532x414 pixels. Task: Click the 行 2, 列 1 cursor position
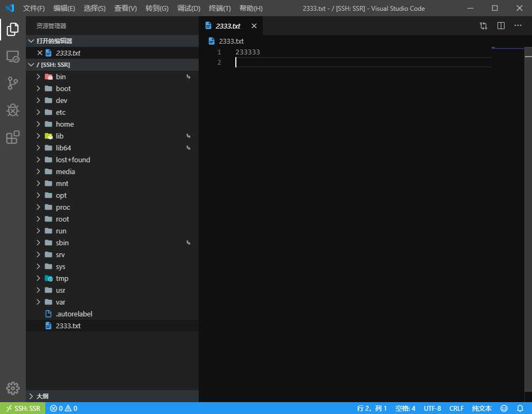coord(372,408)
